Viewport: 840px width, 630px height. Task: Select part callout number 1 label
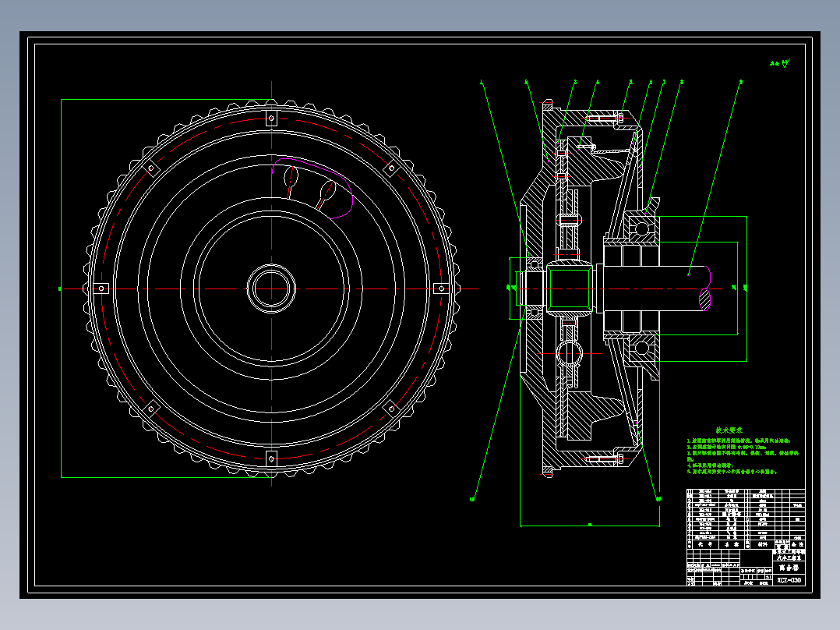(x=481, y=82)
